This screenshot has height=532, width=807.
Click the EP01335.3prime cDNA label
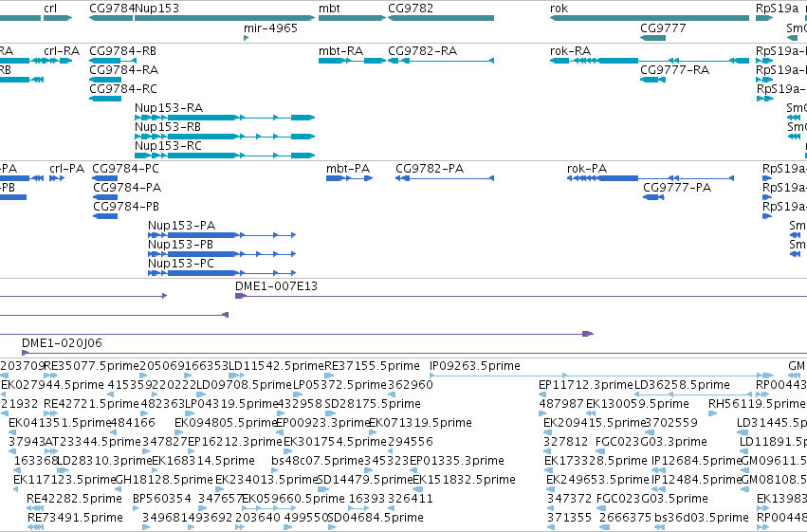point(457,461)
